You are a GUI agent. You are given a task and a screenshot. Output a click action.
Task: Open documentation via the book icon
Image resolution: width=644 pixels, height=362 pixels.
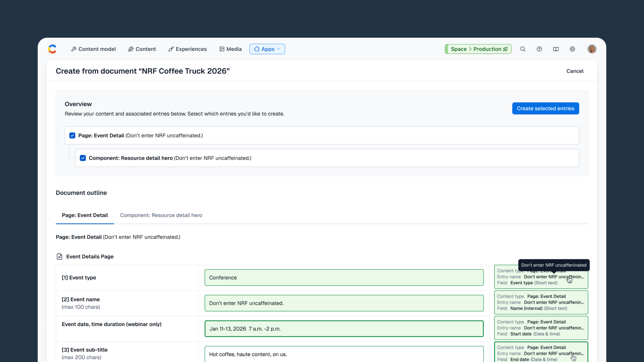pos(556,49)
